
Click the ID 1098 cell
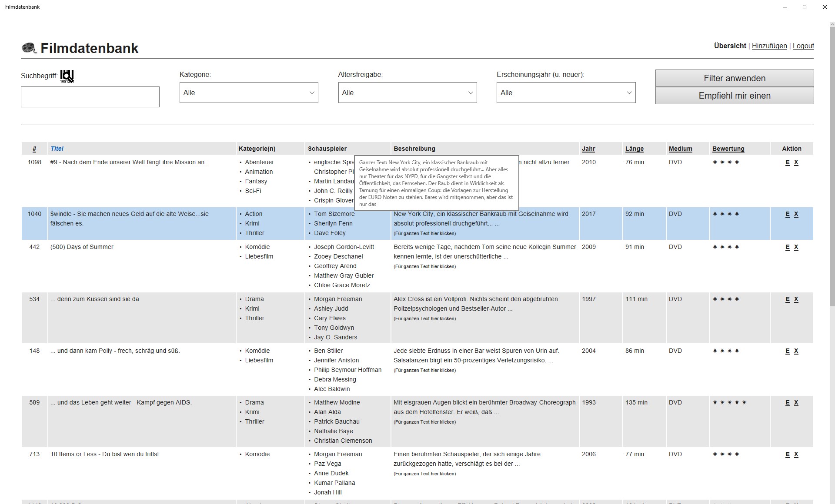[34, 162]
